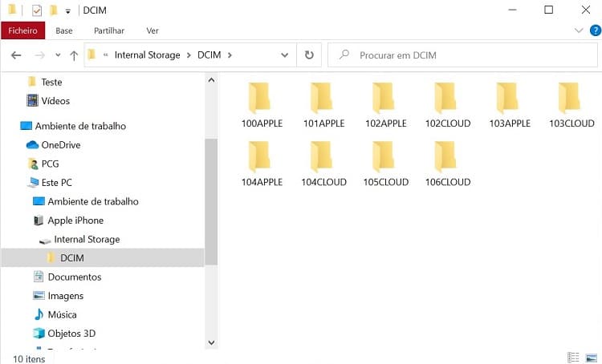Viewport: 602px width, 364px height.
Task: Refresh the DCIM folder view
Action: (309, 55)
